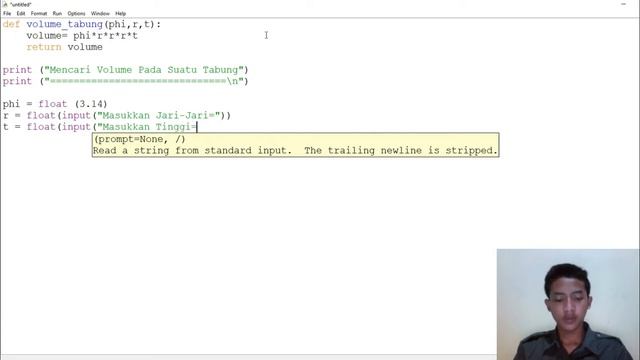The height and width of the screenshot is (360, 640).
Task: Open the File menu
Action: (x=7, y=13)
